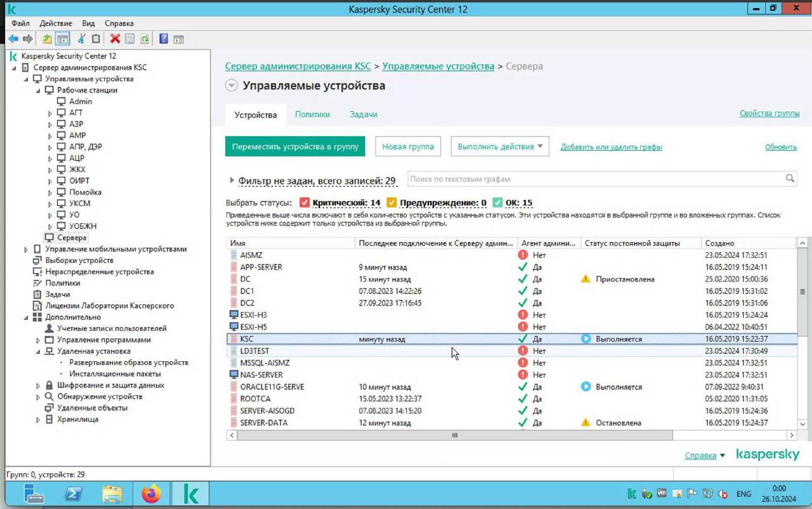
Task: Toggle the Предупреждение status checkbox
Action: (391, 203)
